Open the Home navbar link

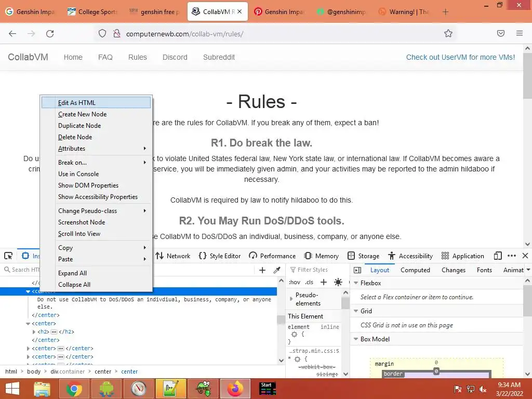73,57
